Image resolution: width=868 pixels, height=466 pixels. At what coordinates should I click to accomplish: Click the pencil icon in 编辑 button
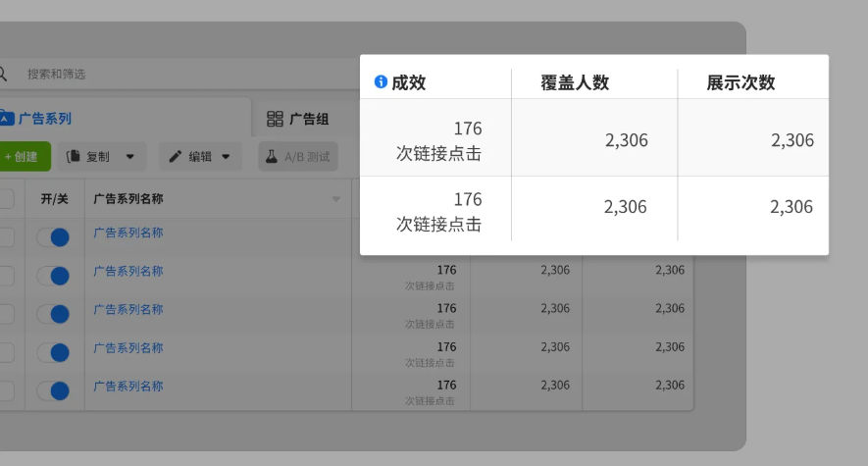click(175, 157)
